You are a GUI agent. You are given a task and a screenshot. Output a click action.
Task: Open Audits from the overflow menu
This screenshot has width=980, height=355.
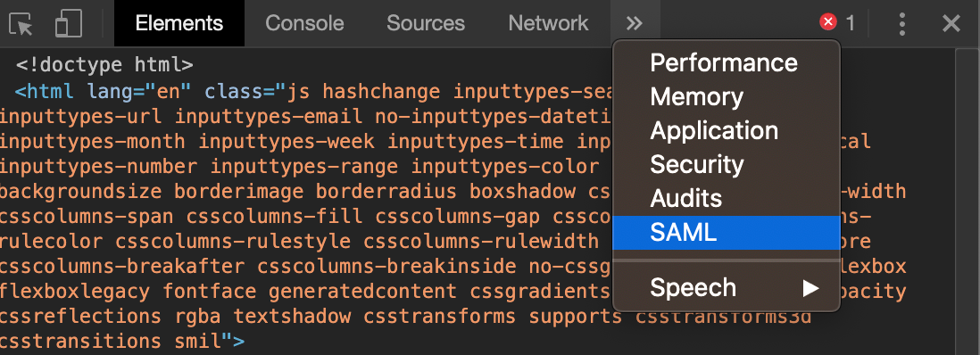tap(727, 198)
